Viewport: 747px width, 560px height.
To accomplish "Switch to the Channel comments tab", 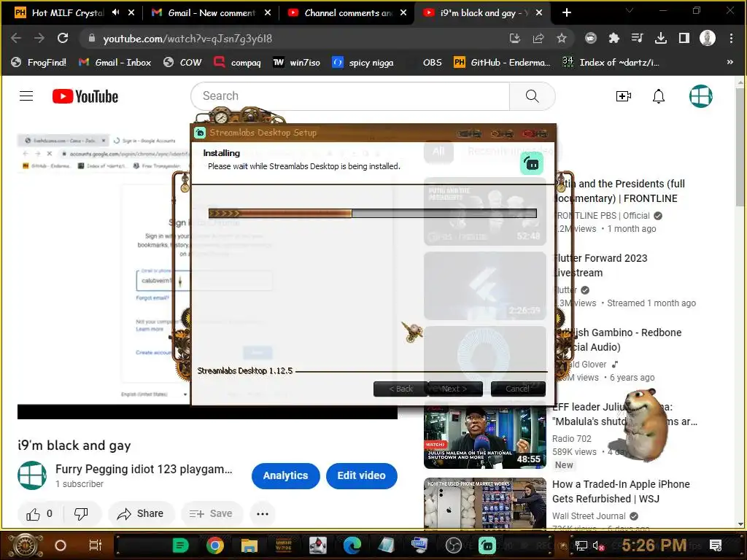I will (347, 13).
